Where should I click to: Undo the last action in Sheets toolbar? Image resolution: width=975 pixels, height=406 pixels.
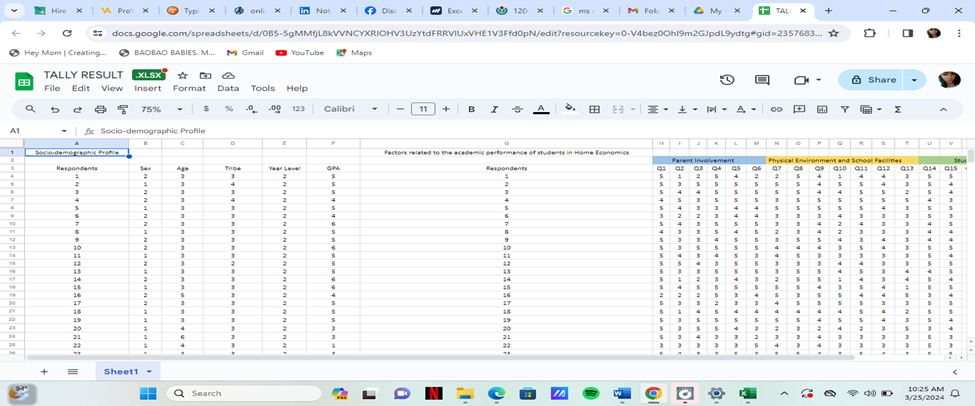55,109
